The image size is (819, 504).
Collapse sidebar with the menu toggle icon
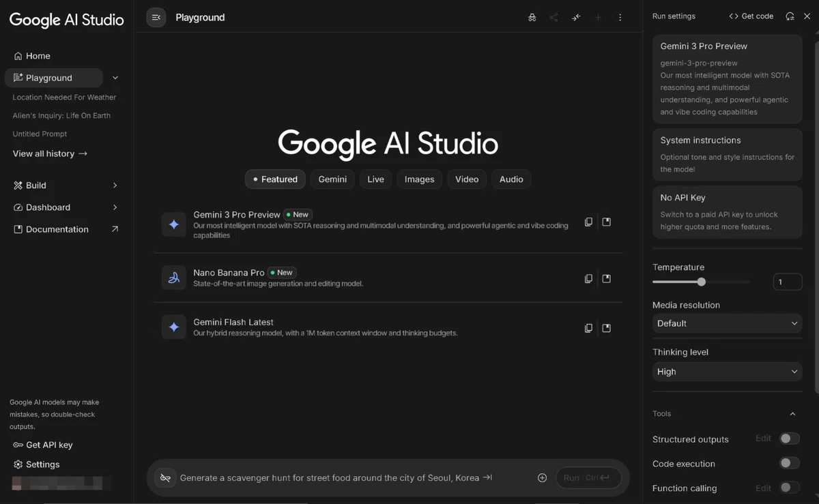156,18
